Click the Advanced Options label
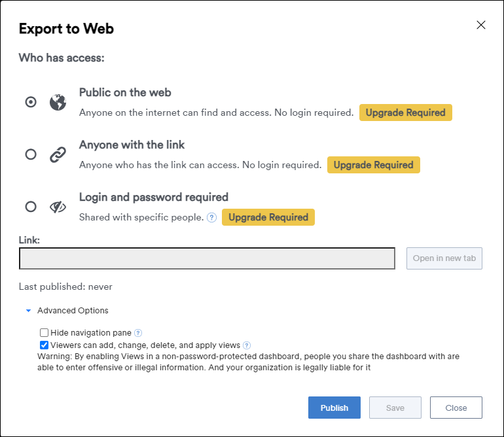504x437 pixels. [73, 311]
